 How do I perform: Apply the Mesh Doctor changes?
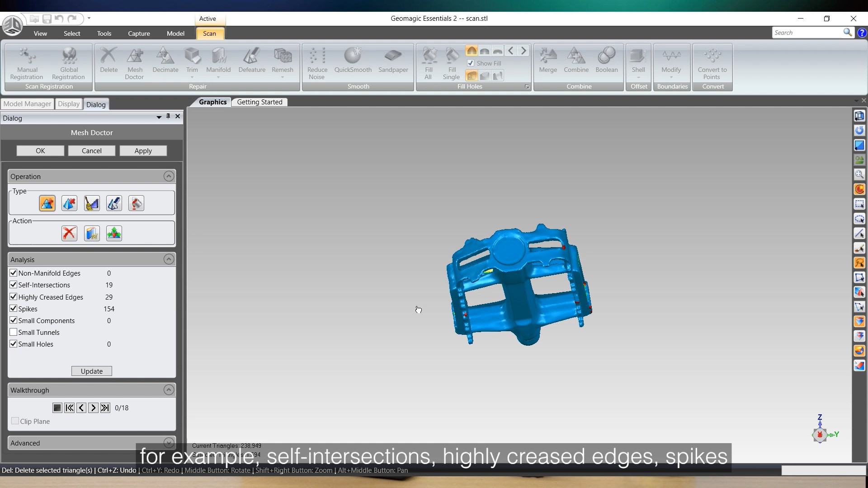143,150
